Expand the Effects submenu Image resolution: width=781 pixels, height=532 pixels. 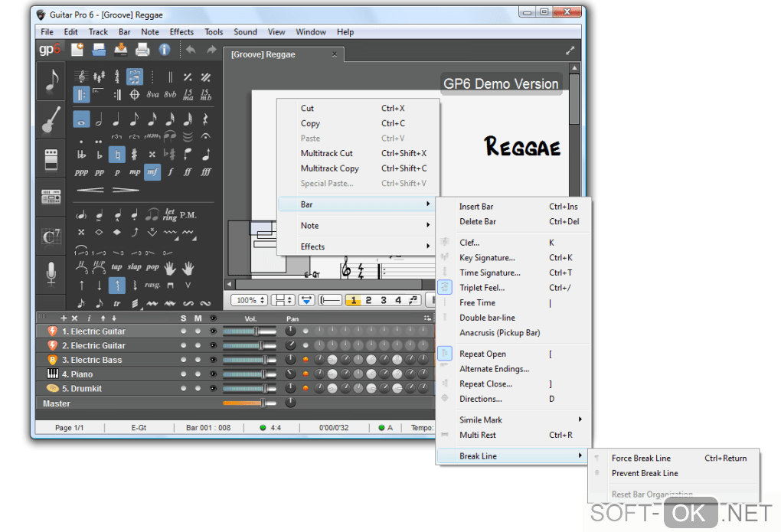point(358,246)
